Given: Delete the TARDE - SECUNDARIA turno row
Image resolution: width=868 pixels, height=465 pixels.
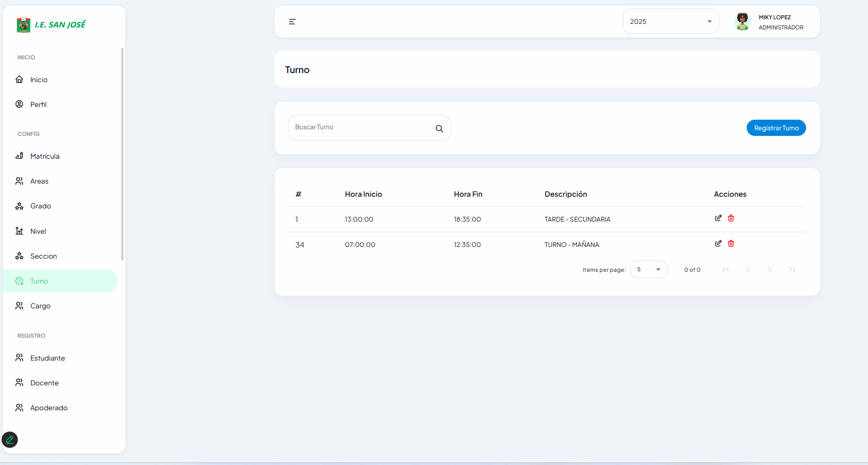Looking at the screenshot, I should (x=731, y=218).
